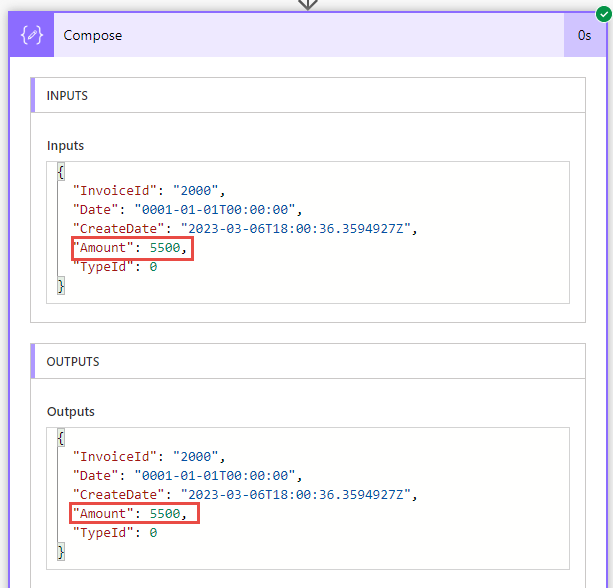Click the 0s duration label
Image resolution: width=613 pixels, height=588 pixels.
pos(584,36)
